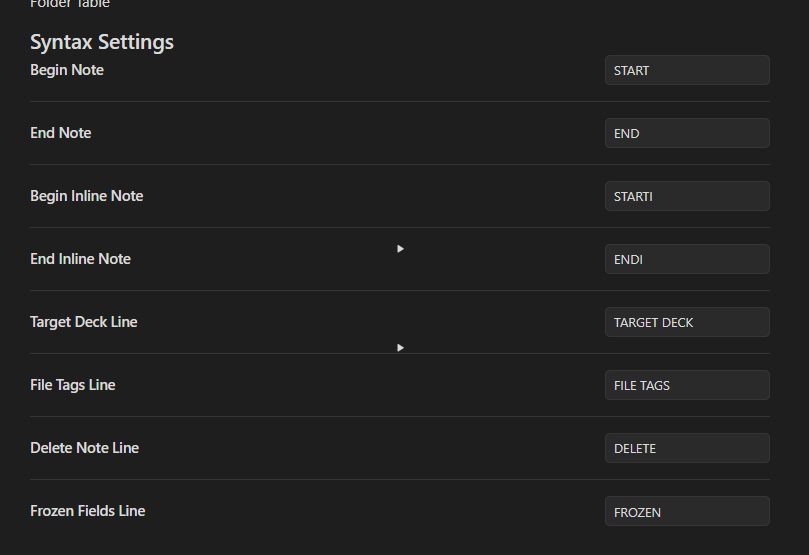
Task: Select the Target Deck Line text field
Action: click(x=687, y=322)
